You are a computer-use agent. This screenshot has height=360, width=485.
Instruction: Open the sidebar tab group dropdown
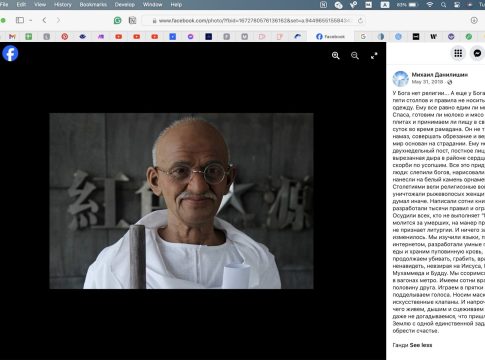click(30, 20)
